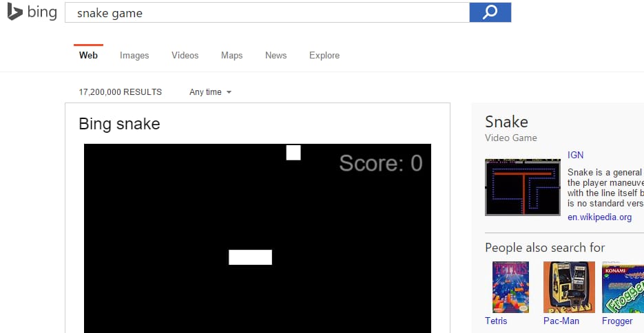Screen dimensions: 644x333
Task: Open the Tetris cover thumbnail
Action: 510,288
